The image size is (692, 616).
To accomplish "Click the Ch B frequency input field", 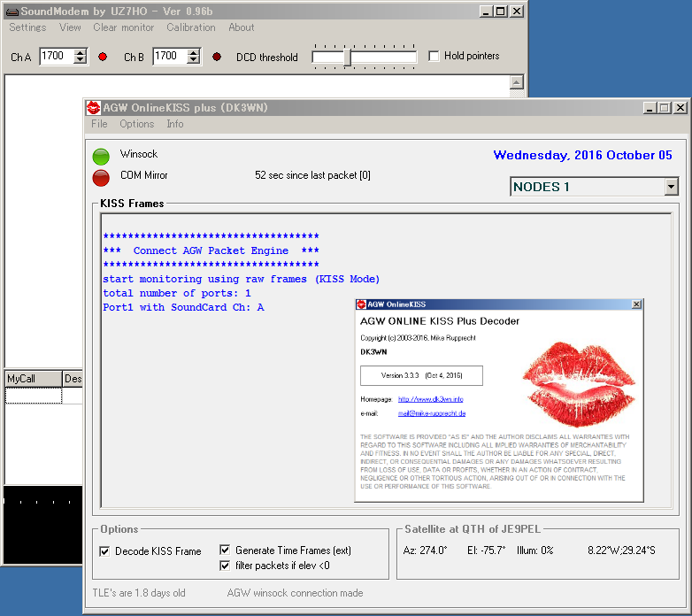I will coord(170,56).
